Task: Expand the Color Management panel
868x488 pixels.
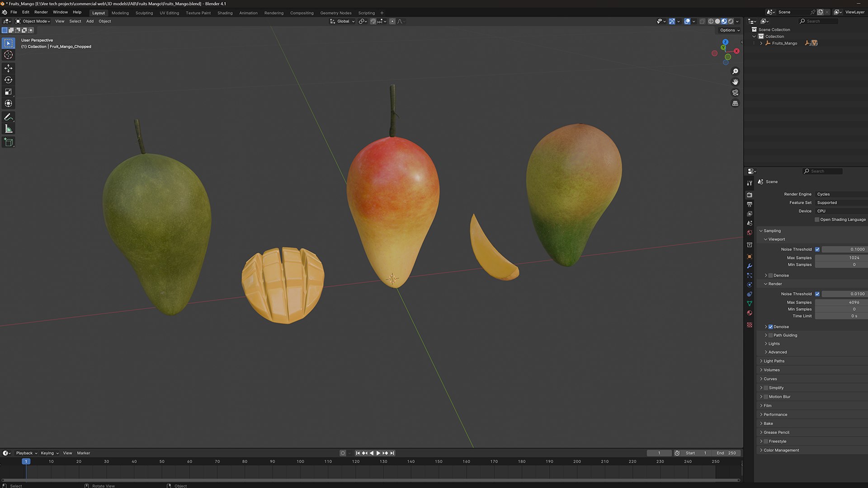Action: tap(781, 450)
